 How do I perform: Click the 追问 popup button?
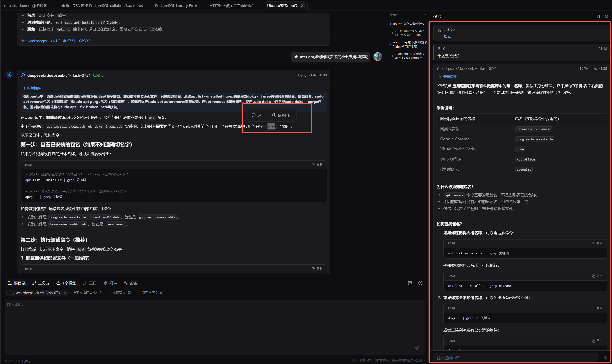(258, 115)
